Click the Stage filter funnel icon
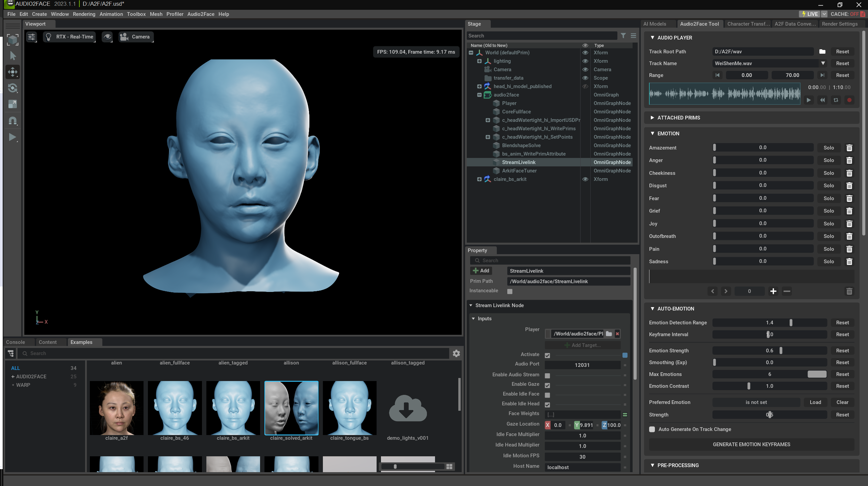868x486 pixels. tap(623, 36)
